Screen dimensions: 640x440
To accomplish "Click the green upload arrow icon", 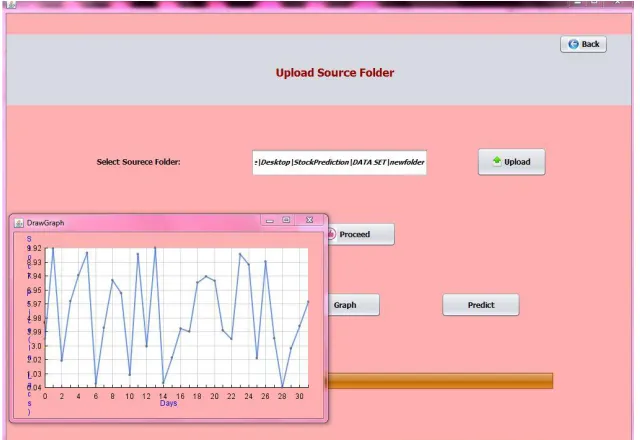I will click(497, 161).
